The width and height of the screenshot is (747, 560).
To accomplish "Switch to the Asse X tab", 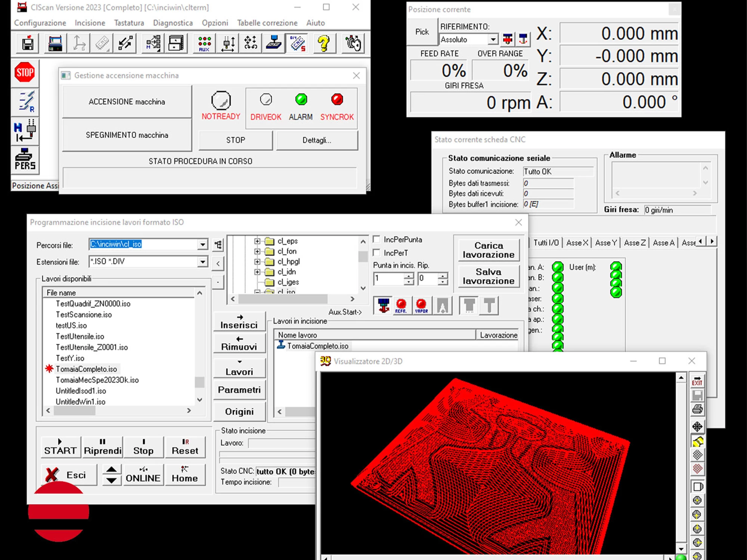I will (x=577, y=243).
